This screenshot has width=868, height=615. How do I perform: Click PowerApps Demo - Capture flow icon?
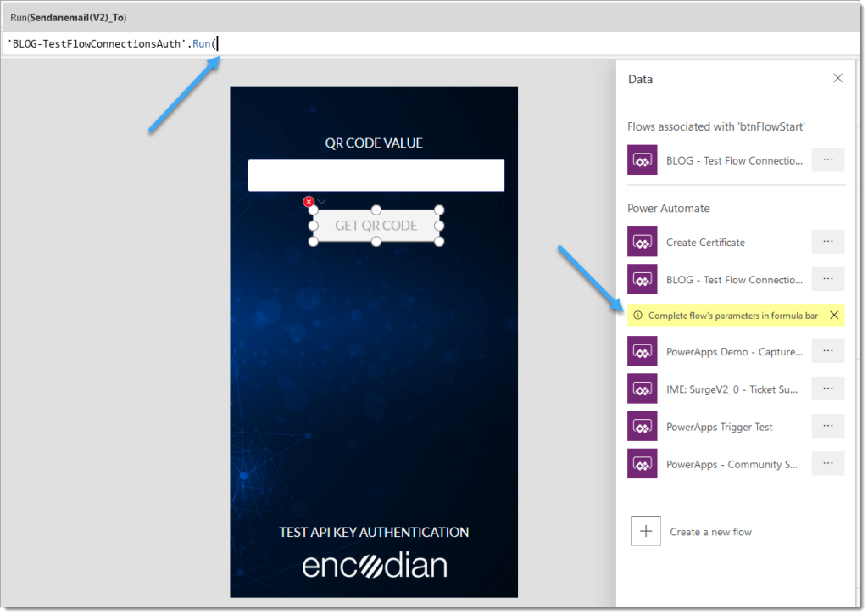point(643,351)
